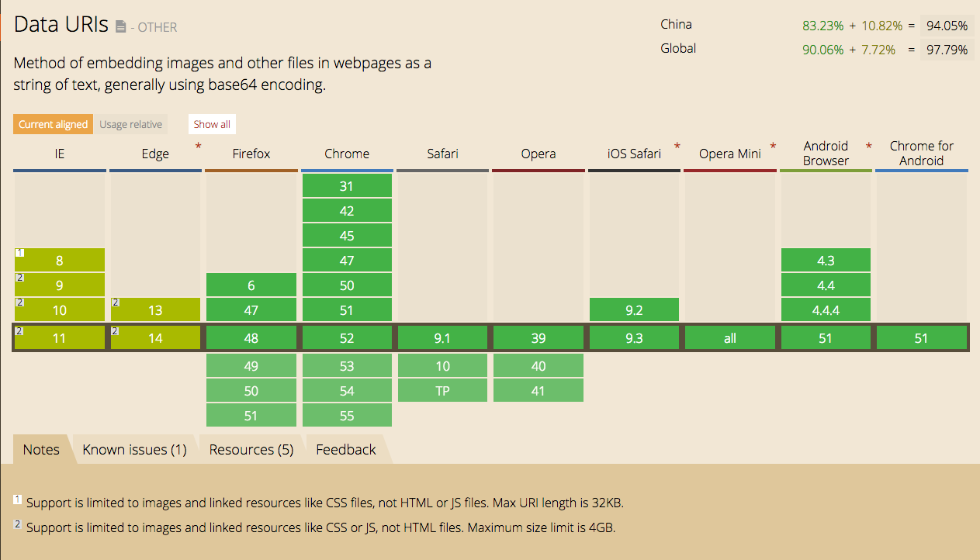Open the Resources (5) tab
Viewport: 980px width, 560px height.
click(x=251, y=450)
